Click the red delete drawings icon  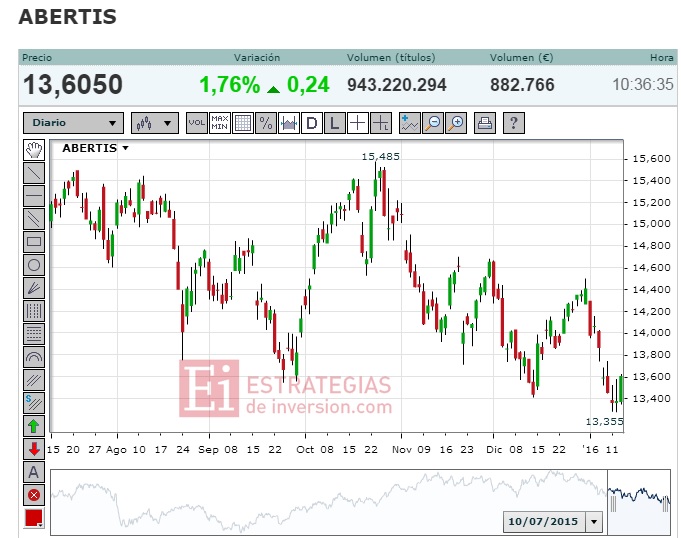pyautogui.click(x=33, y=495)
